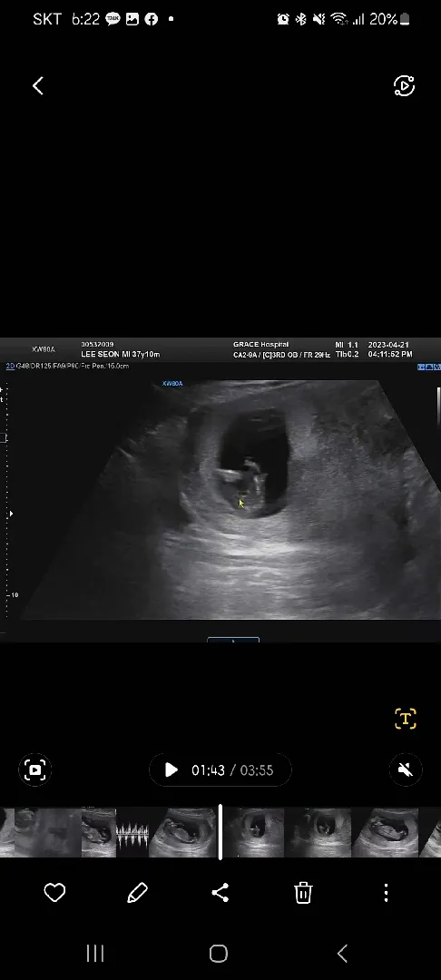Viewport: 441px width, 980px height.
Task: Tap the home button in navigation bar
Action: [x=219, y=953]
